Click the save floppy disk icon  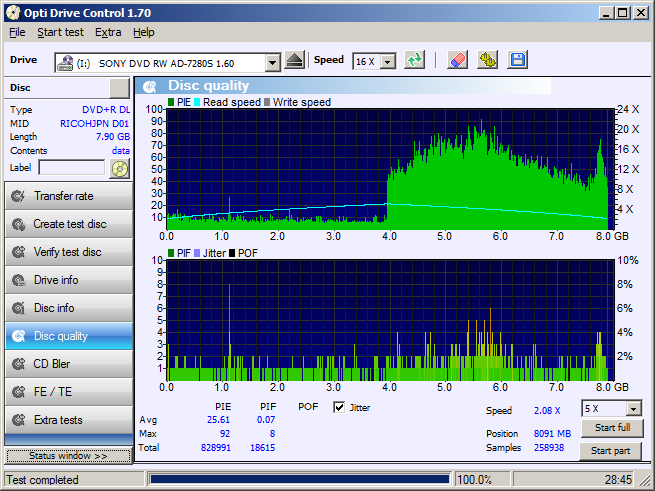tap(518, 60)
